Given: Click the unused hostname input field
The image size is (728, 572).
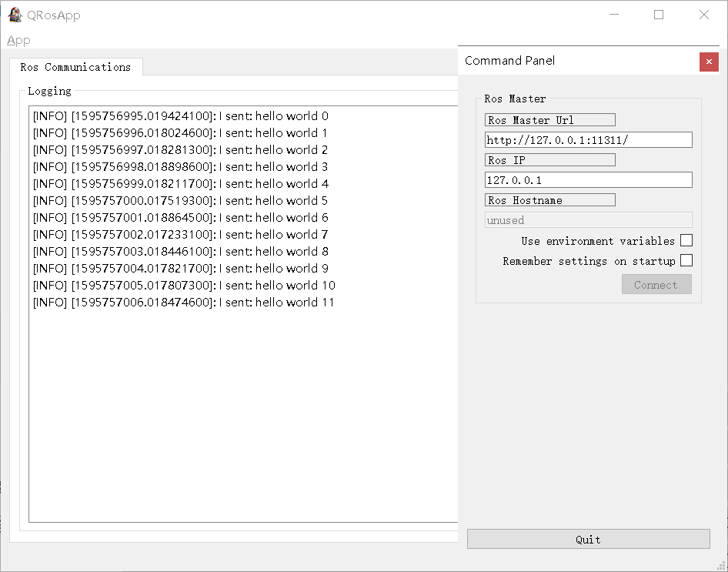Looking at the screenshot, I should (x=588, y=219).
